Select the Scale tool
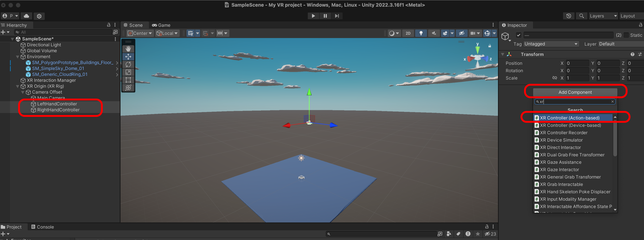Viewport: 644px width, 240px height. [x=128, y=72]
